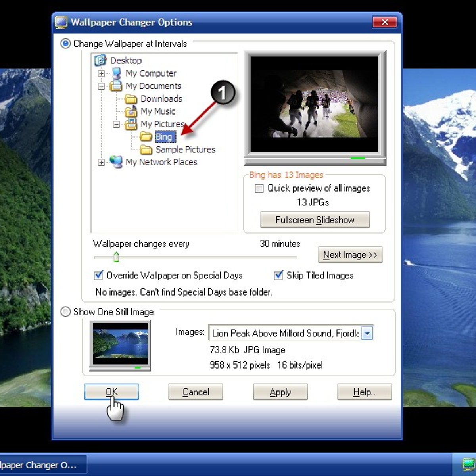Close the Wallpaper Changer Options dialog
The height and width of the screenshot is (476, 476).
[385, 22]
